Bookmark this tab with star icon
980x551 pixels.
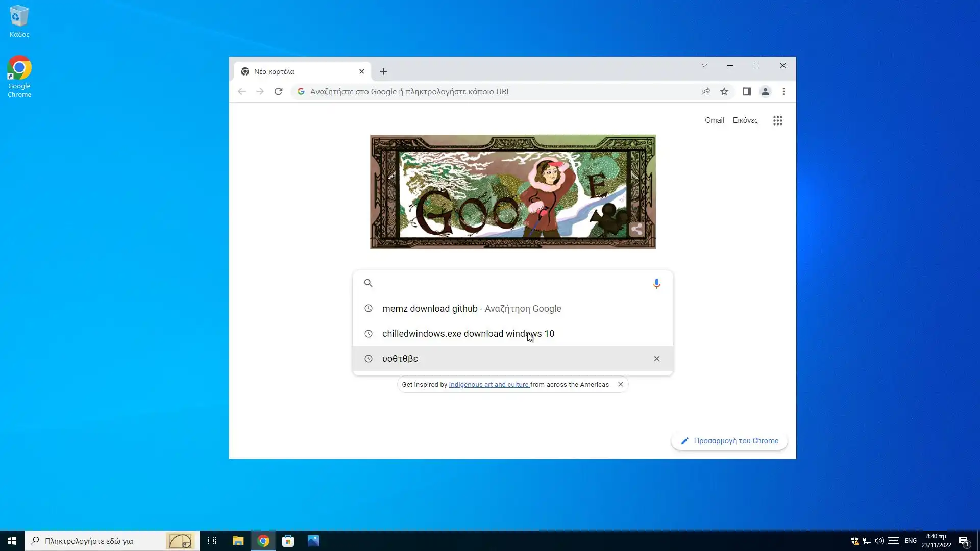(724, 92)
